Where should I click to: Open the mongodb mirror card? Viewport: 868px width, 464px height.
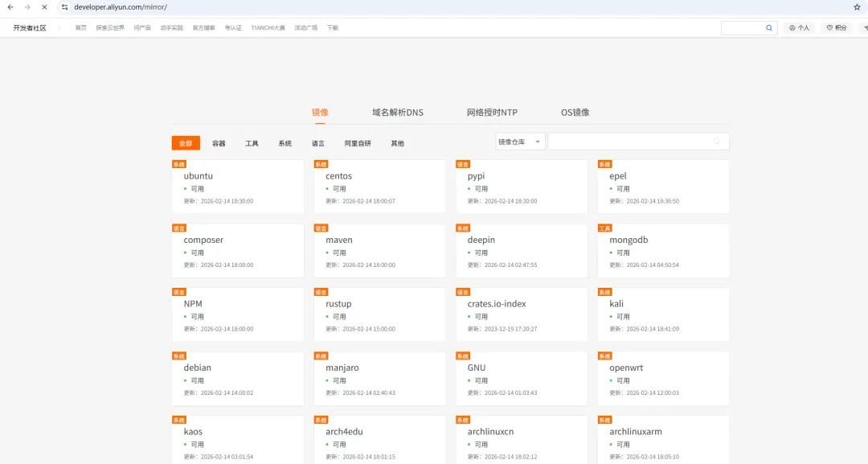tap(663, 250)
